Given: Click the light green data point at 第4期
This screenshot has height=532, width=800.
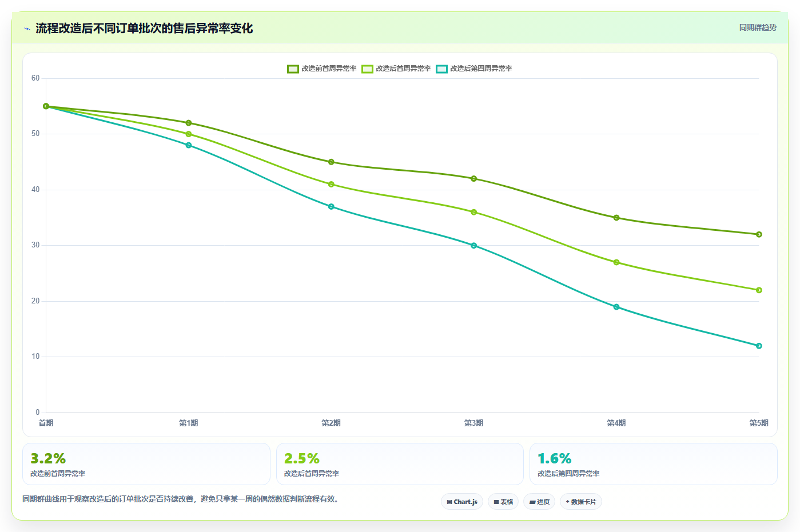Looking at the screenshot, I should (616, 262).
